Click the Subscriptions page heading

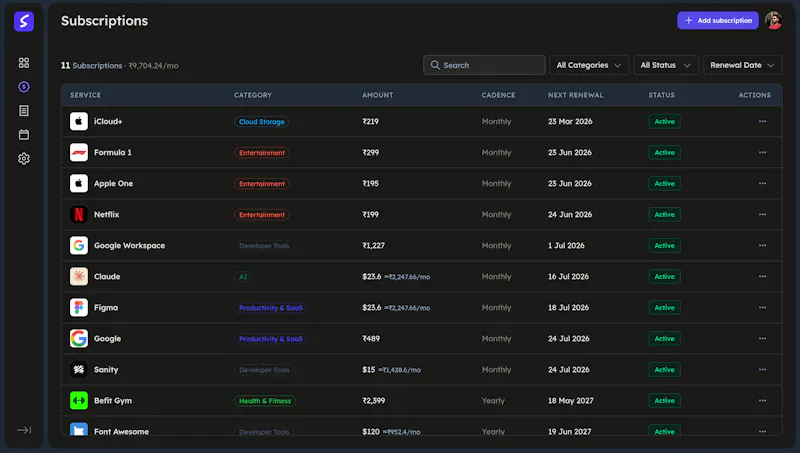tap(104, 21)
